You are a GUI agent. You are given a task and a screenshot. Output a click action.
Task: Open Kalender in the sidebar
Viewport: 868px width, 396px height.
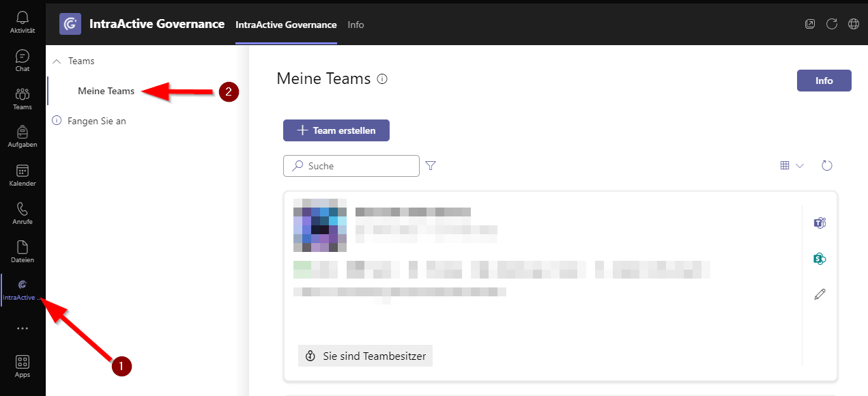pyautogui.click(x=23, y=175)
